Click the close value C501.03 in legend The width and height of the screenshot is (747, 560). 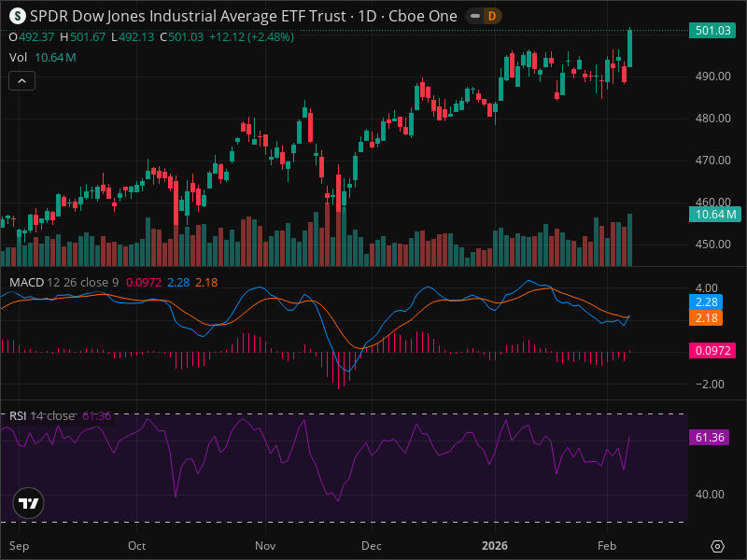pos(181,37)
